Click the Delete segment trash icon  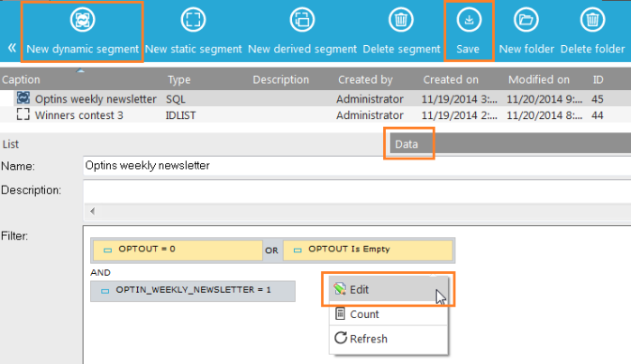pos(401,19)
